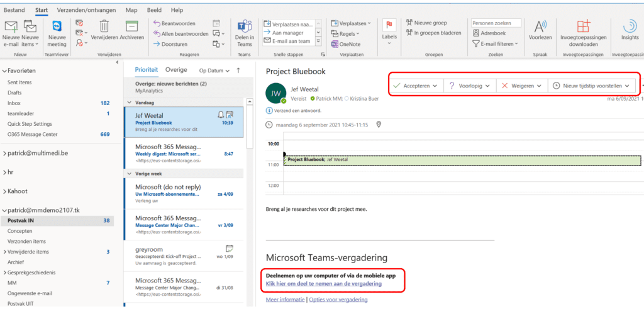Forward the message with Doorsturen

coord(171,44)
